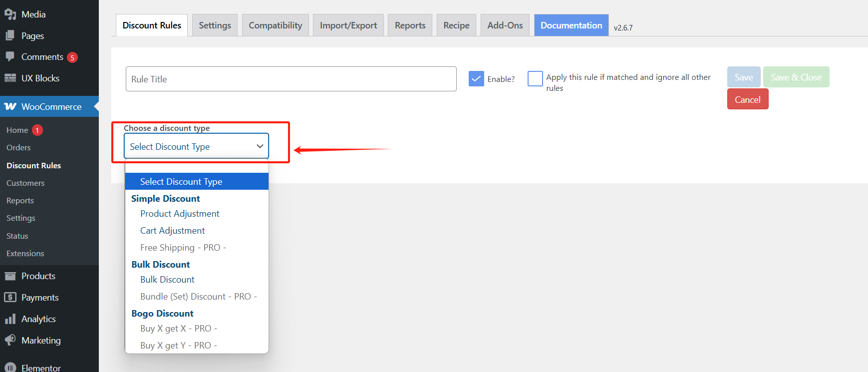Check 'Apply this rule if matched' checkbox

coord(535,79)
